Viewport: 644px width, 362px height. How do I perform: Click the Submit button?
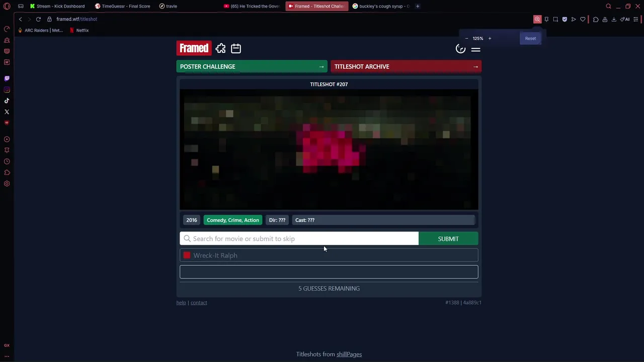[x=448, y=239]
